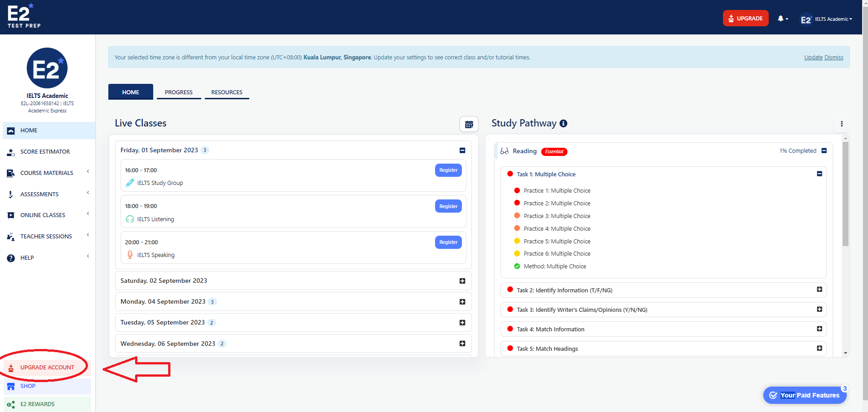Click the chevron beside TEACHER SESSIONS
This screenshot has width=868, height=412.
[x=88, y=235]
